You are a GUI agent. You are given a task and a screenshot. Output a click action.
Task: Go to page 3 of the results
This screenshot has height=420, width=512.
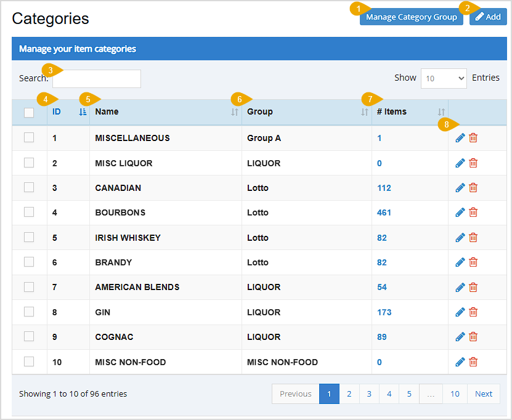pos(368,394)
